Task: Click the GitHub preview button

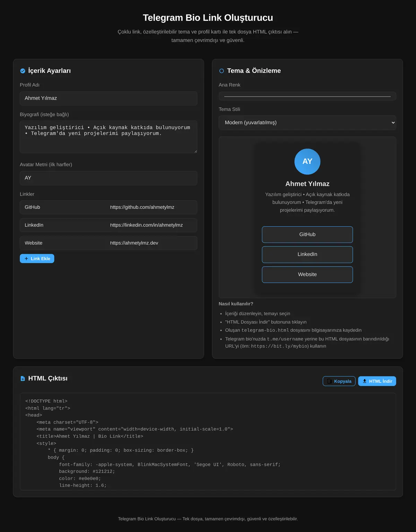Action: (307, 234)
